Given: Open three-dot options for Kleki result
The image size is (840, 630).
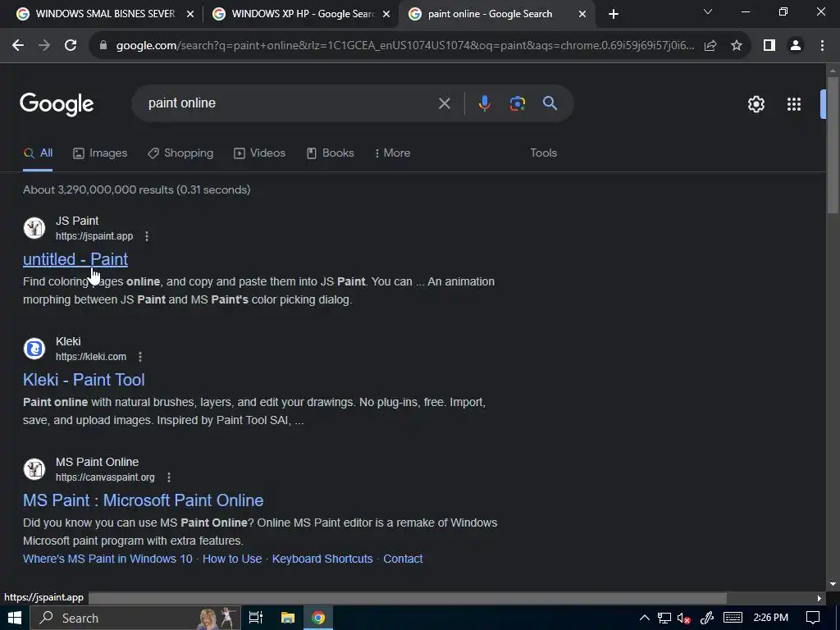Looking at the screenshot, I should click(140, 357).
